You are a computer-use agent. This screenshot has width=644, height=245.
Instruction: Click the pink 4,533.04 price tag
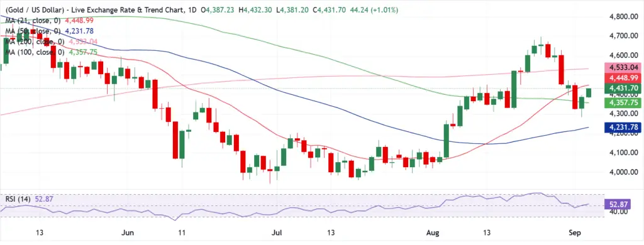tap(622, 68)
